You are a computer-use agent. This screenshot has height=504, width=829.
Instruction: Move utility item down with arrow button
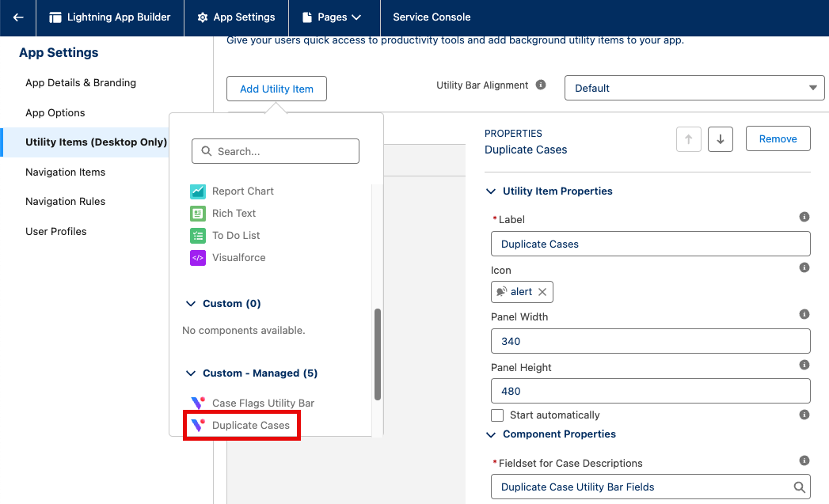click(x=720, y=139)
